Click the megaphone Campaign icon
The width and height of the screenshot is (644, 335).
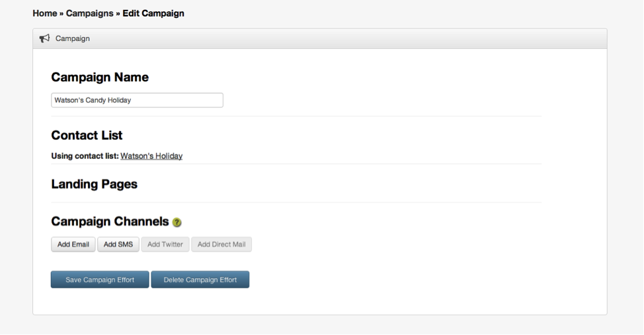tap(44, 38)
